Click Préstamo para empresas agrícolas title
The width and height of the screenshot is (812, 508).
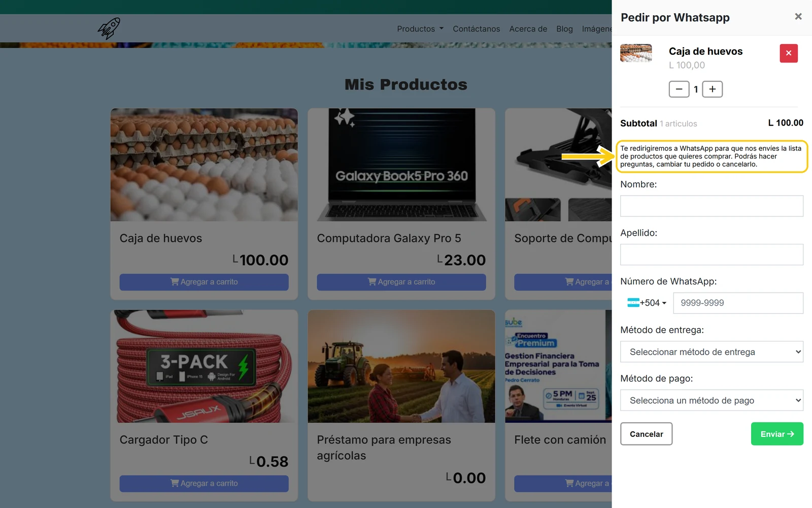tap(384, 448)
